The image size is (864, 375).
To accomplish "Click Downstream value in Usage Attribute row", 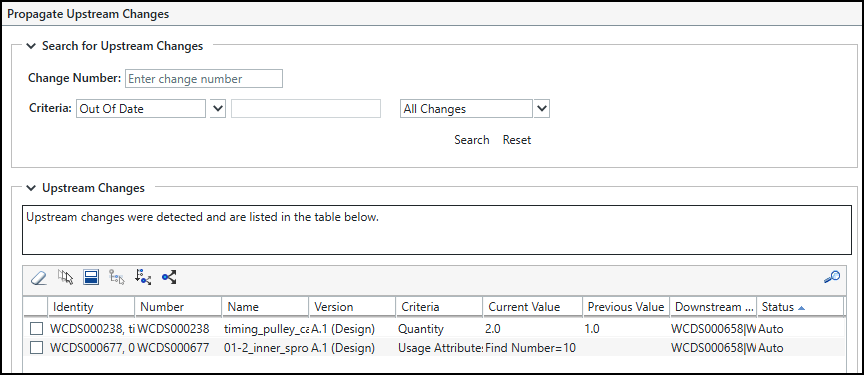I will [x=713, y=348].
